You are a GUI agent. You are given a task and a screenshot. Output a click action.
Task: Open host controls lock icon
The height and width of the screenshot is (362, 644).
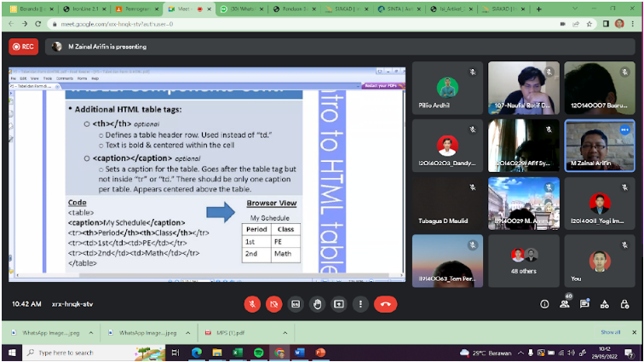pyautogui.click(x=624, y=303)
